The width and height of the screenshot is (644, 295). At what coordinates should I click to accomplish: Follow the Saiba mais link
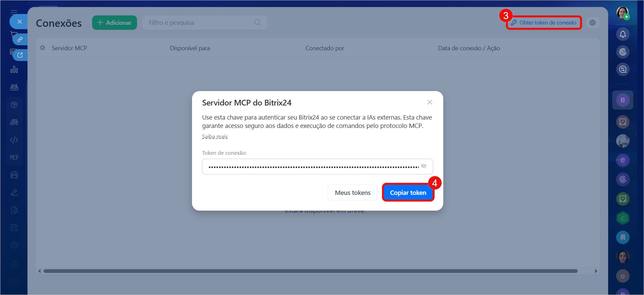(x=215, y=137)
